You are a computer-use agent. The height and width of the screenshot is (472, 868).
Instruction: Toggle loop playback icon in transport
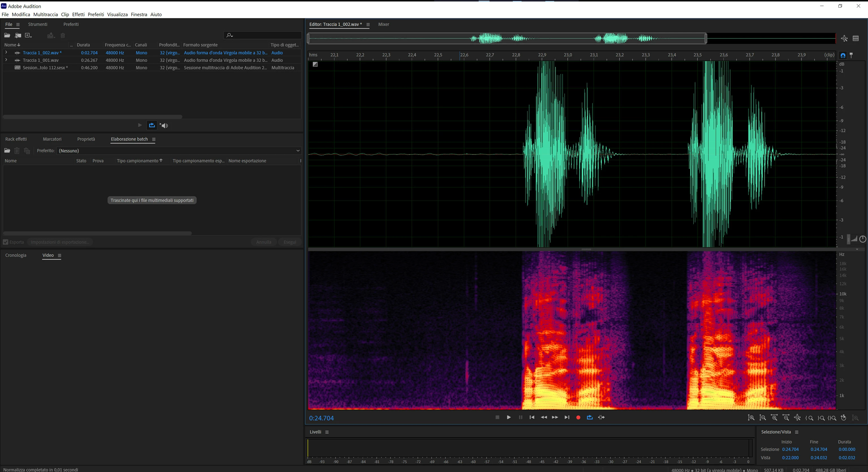click(x=590, y=417)
